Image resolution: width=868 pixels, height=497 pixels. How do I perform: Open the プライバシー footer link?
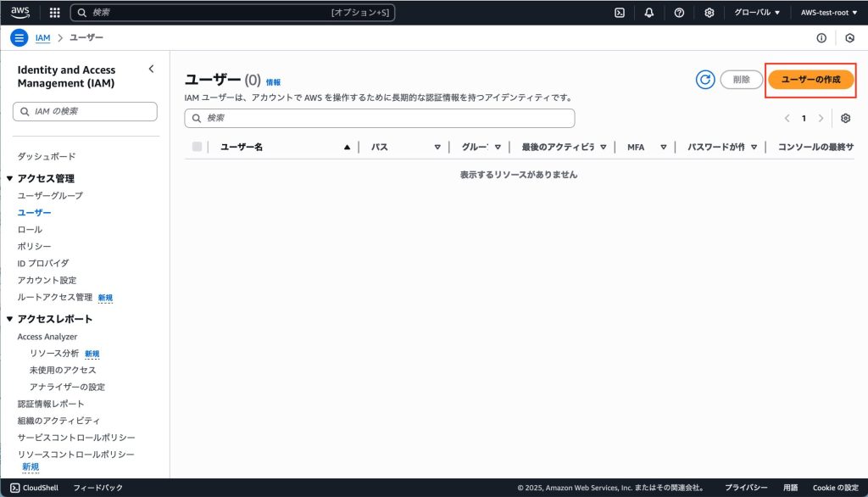click(746, 488)
